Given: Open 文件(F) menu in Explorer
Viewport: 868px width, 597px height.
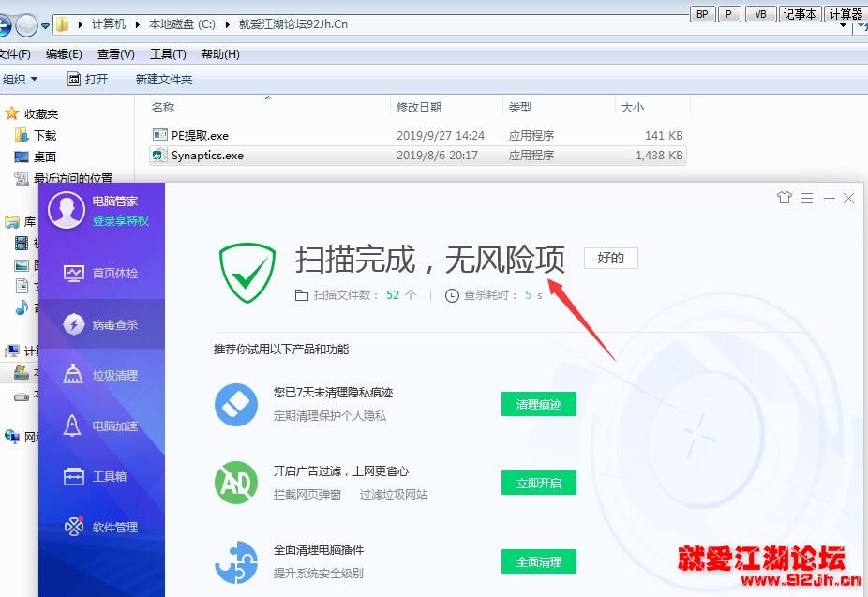Looking at the screenshot, I should (15, 53).
